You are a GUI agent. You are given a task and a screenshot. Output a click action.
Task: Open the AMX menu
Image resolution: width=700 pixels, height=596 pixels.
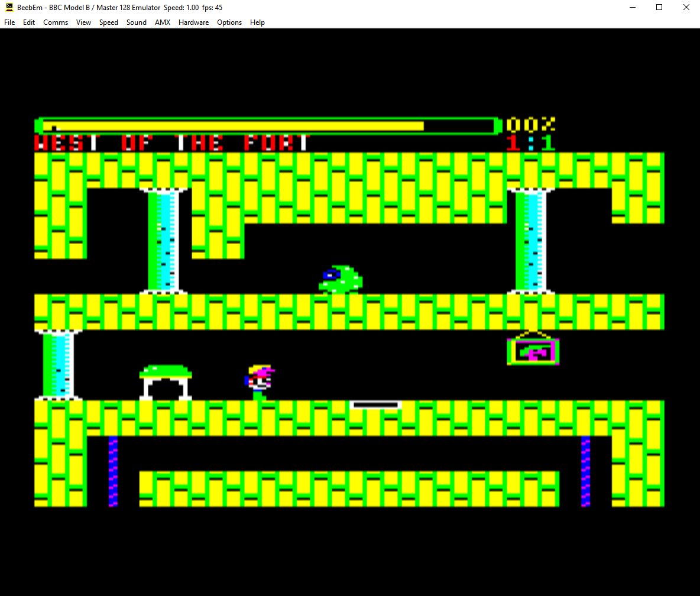click(x=162, y=22)
